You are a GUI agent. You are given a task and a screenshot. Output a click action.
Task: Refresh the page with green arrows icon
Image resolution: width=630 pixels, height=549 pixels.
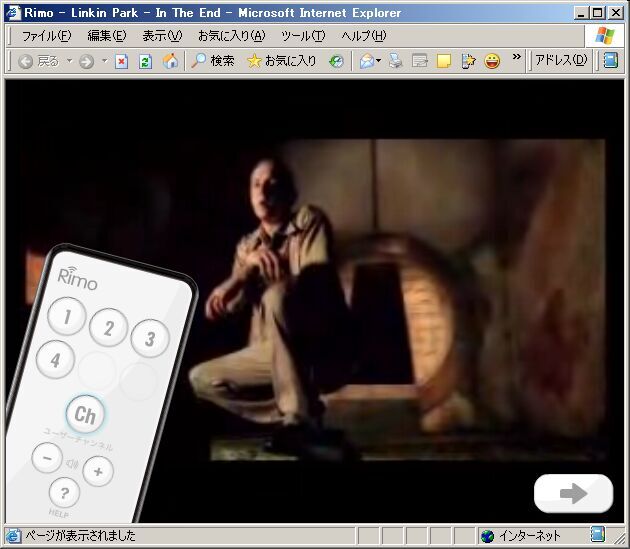point(145,61)
